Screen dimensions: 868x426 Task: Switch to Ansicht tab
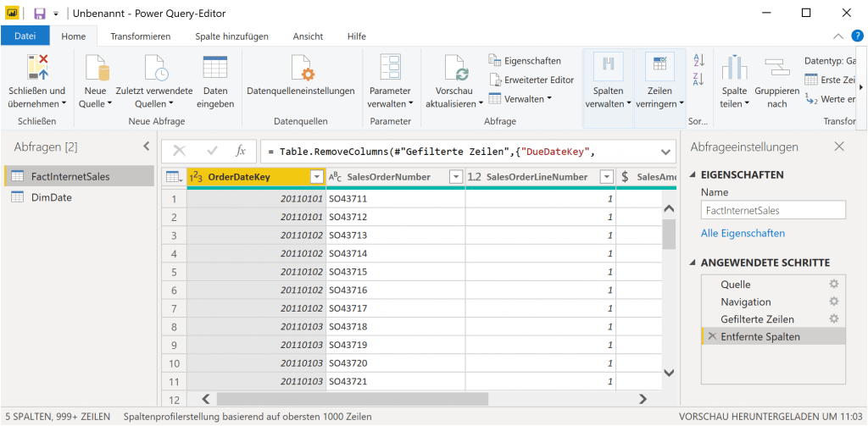click(308, 36)
